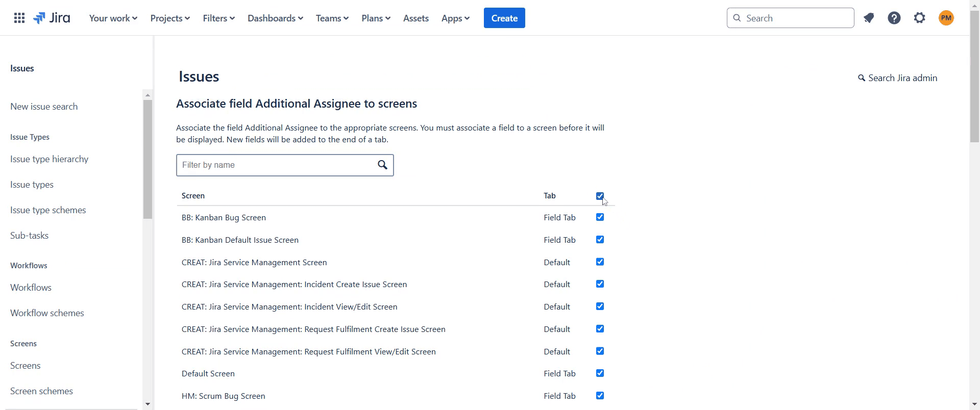The height and width of the screenshot is (410, 980).
Task: Click sidebar scrollbar up arrow
Action: tap(148, 95)
